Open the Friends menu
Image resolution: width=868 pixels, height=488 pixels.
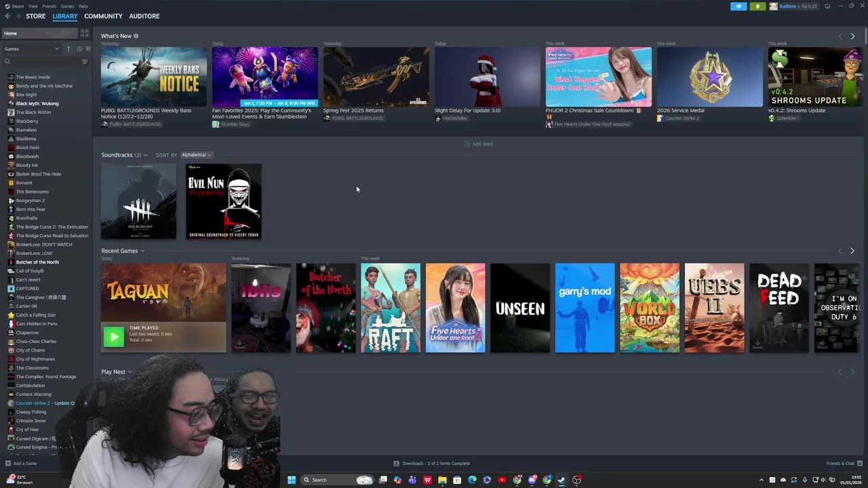[x=50, y=6]
